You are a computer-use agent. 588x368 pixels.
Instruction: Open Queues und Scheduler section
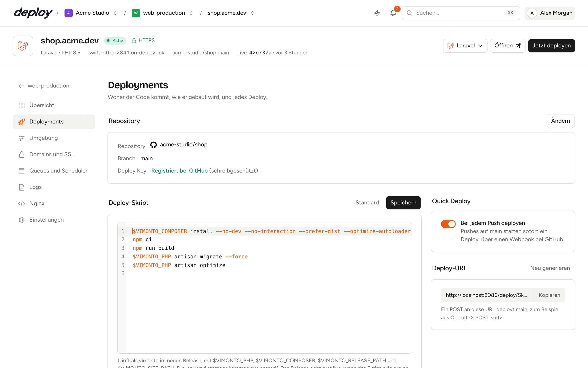click(x=54, y=171)
